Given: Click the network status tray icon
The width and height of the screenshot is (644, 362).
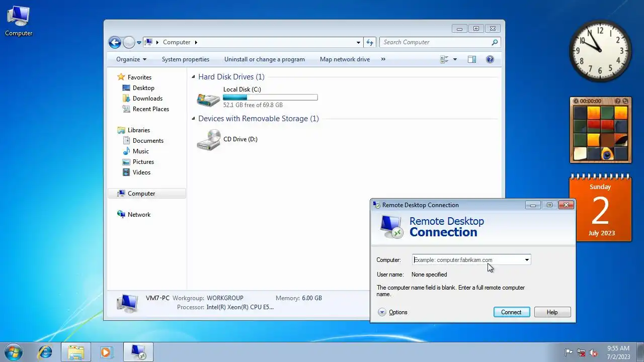Looking at the screenshot, I should pos(581,352).
